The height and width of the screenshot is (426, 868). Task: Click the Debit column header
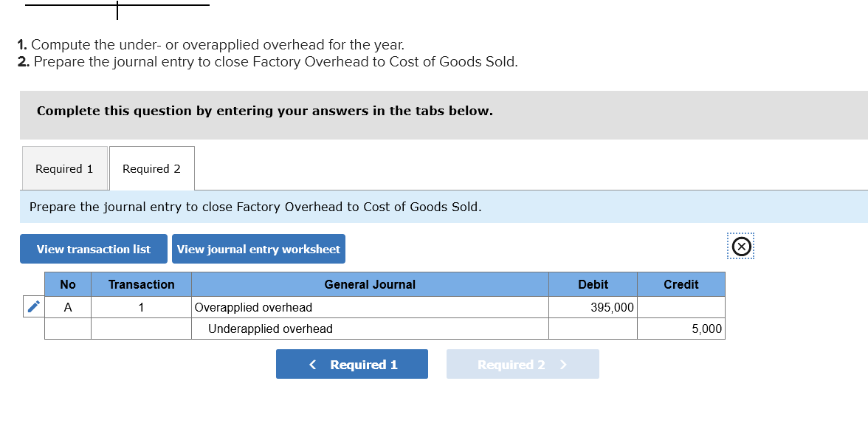click(x=593, y=284)
